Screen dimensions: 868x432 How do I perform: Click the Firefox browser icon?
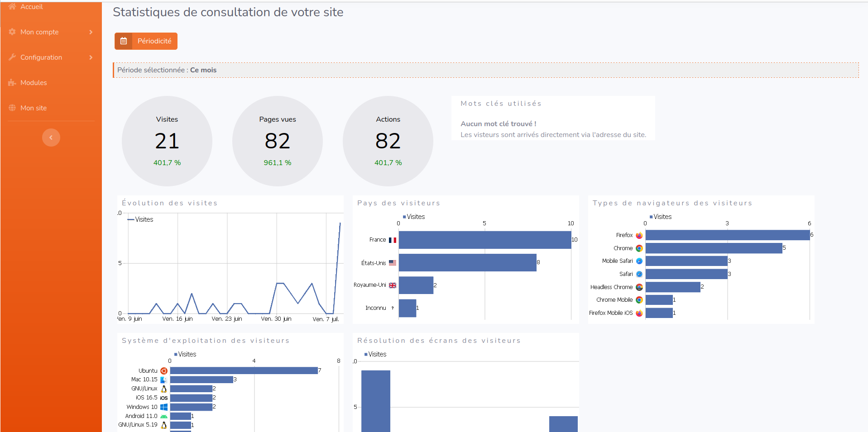tap(639, 235)
